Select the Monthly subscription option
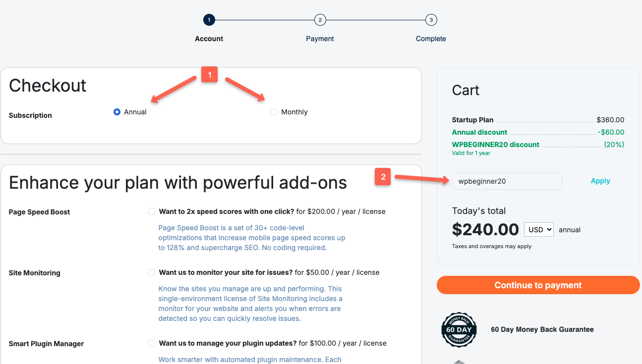Viewport: 642px width, 364px height. pos(274,111)
